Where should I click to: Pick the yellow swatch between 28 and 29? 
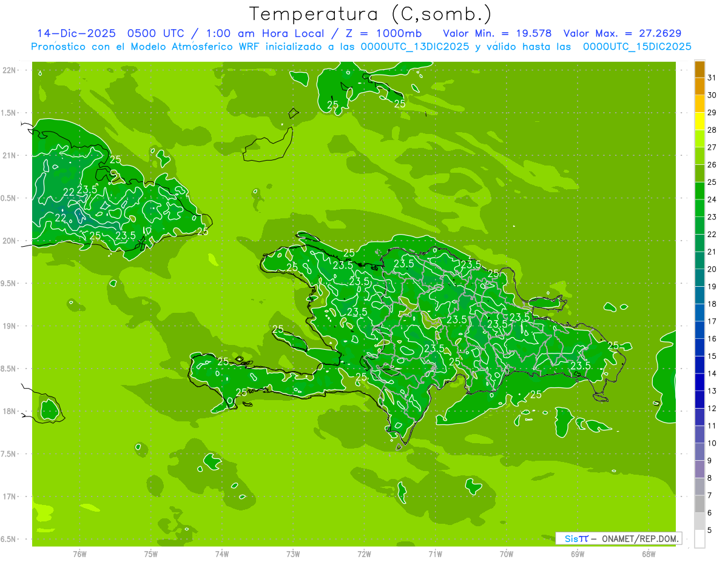click(x=700, y=121)
